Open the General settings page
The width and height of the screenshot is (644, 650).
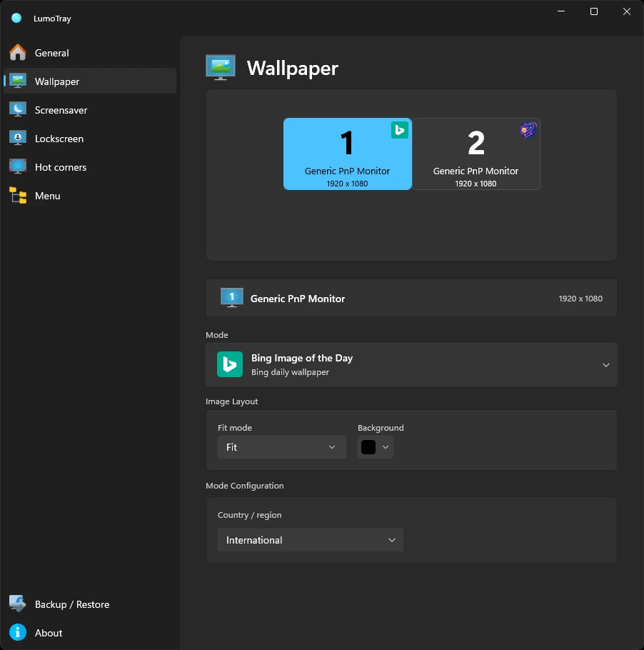(x=90, y=53)
